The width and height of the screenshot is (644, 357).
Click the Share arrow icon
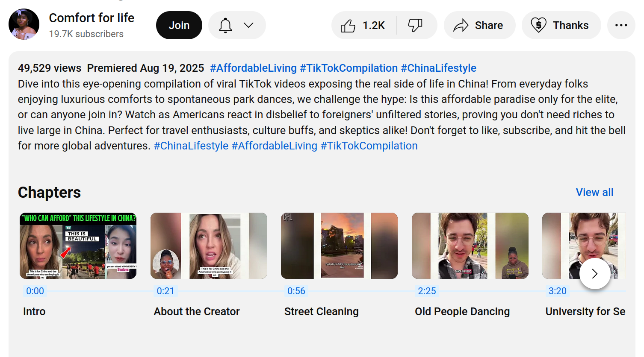461,26
